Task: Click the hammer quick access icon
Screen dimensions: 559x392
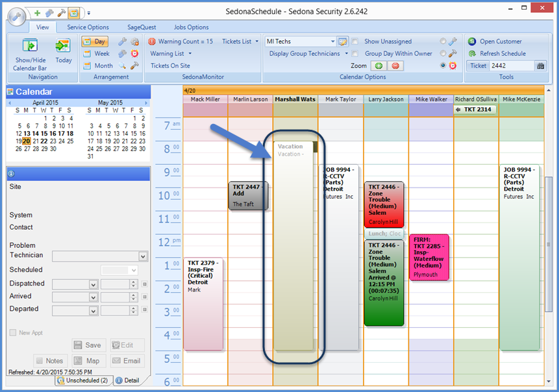Action: pyautogui.click(x=61, y=13)
